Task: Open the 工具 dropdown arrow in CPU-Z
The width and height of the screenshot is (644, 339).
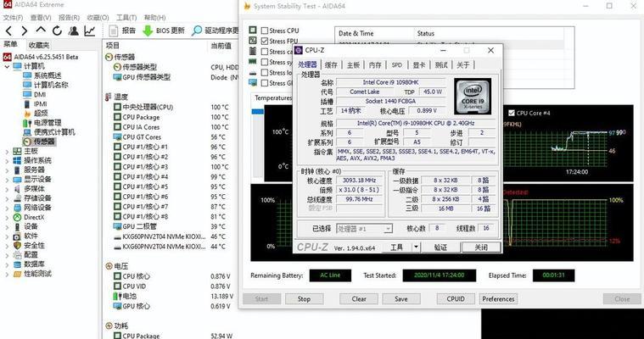Action: (x=416, y=247)
